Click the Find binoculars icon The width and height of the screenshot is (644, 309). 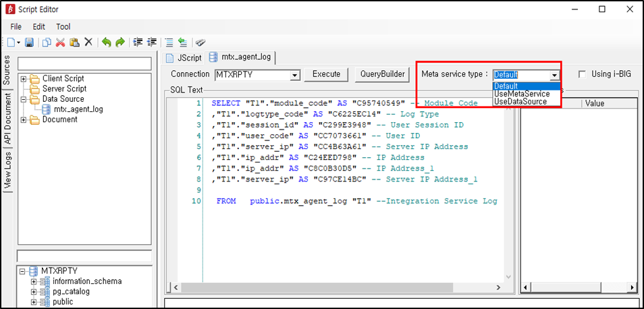point(200,43)
